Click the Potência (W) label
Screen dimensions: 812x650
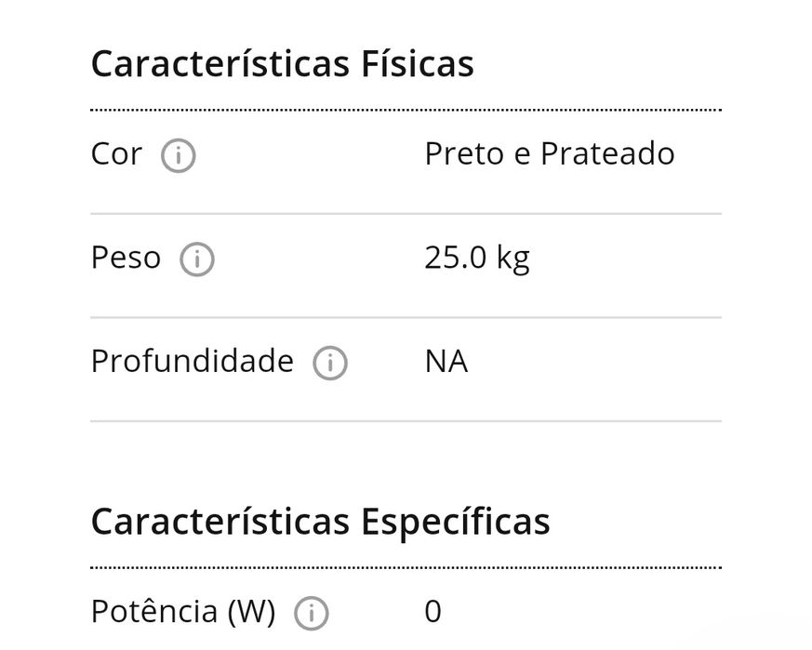coord(183,612)
